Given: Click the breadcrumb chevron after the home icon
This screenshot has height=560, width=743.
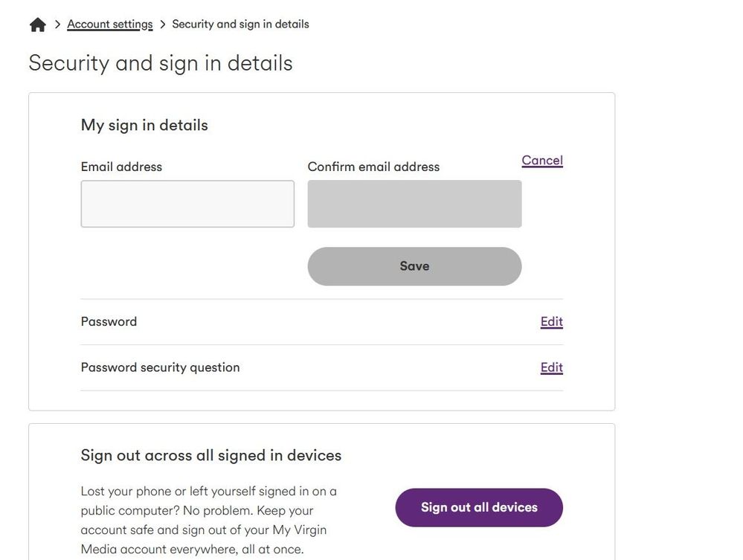Looking at the screenshot, I should 57,24.
